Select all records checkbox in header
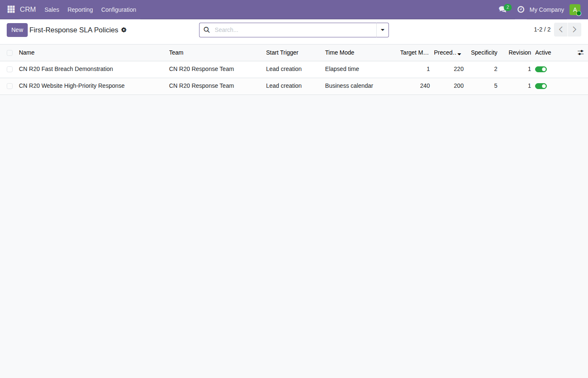The width and height of the screenshot is (588, 378). click(x=10, y=53)
